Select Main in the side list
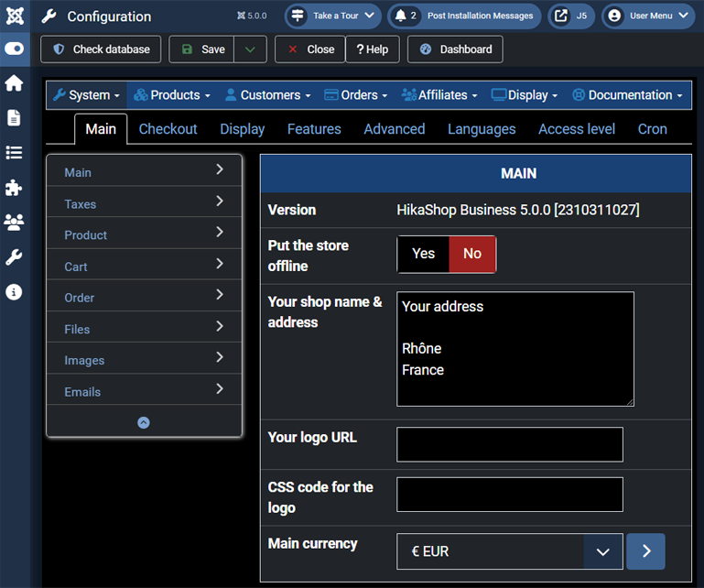Viewport: 704px width, 588px height. (144, 170)
